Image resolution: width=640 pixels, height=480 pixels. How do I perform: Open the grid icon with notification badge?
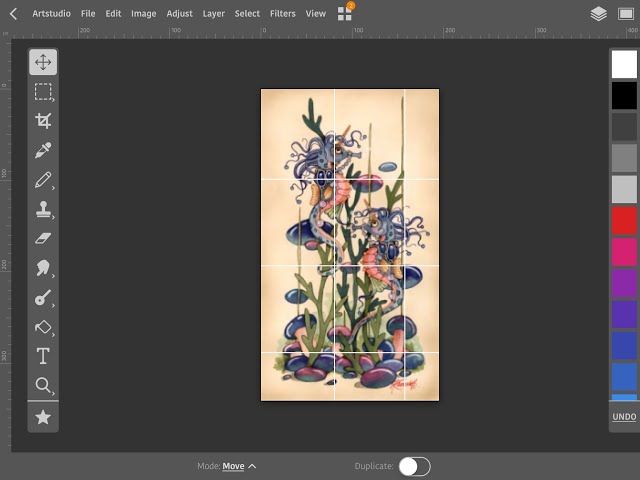tap(345, 13)
